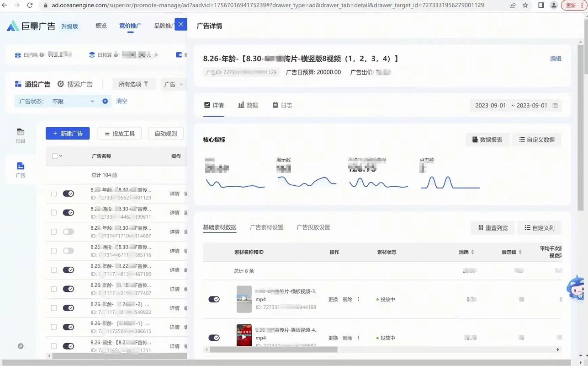Image resolution: width=588 pixels, height=366 pixels.
Task: Open the calendar icon in date range
Action: click(x=555, y=105)
